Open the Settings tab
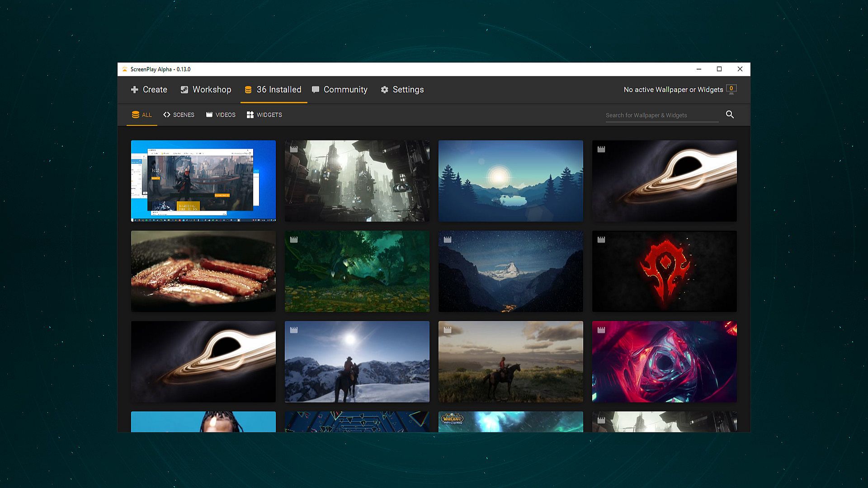This screenshot has width=868, height=488. 402,89
